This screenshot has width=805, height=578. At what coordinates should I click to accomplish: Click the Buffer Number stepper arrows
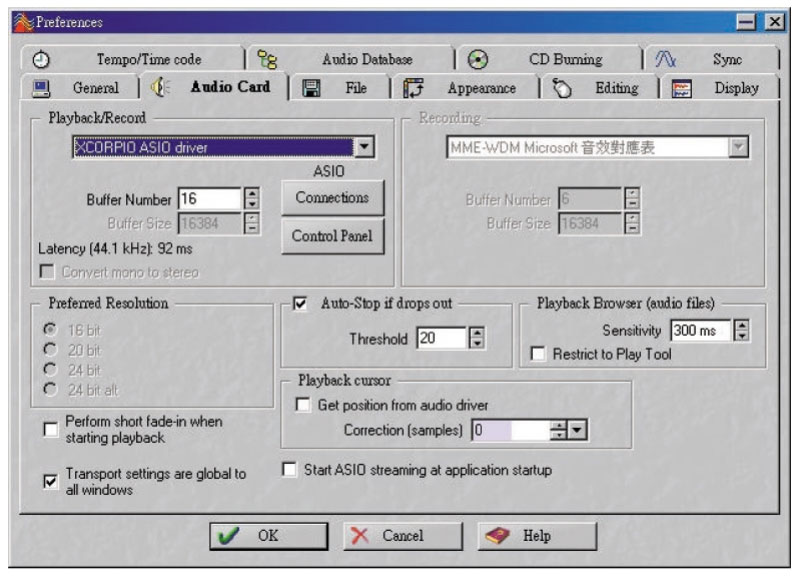252,199
